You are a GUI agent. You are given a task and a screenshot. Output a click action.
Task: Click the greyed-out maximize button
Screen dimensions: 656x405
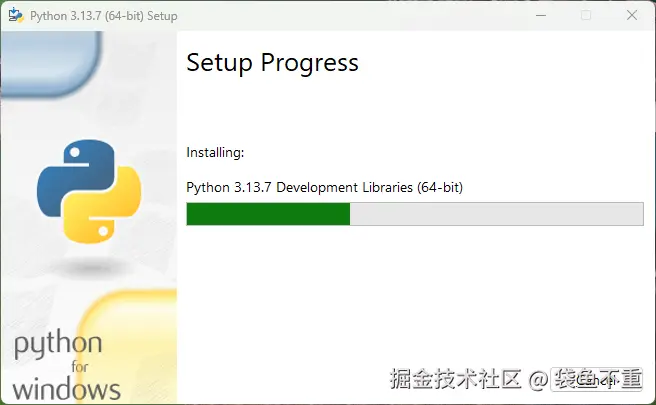click(586, 15)
